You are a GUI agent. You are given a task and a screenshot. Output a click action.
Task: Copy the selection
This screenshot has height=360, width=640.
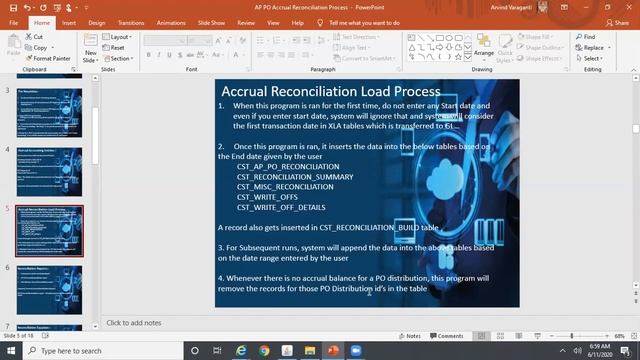36,48
